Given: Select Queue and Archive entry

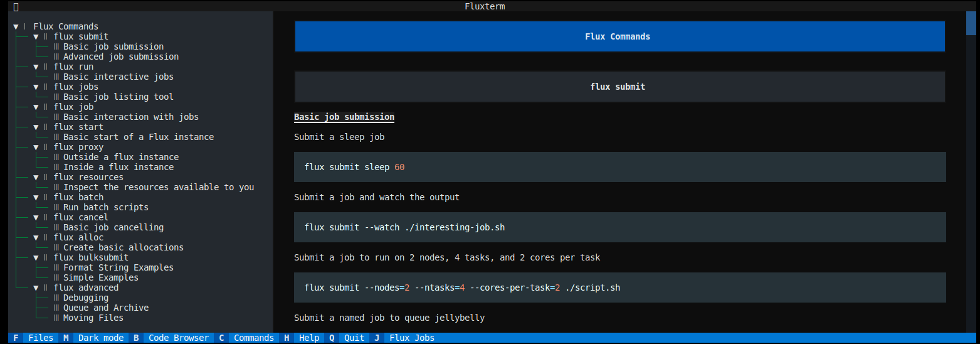Looking at the screenshot, I should pyautogui.click(x=106, y=308).
